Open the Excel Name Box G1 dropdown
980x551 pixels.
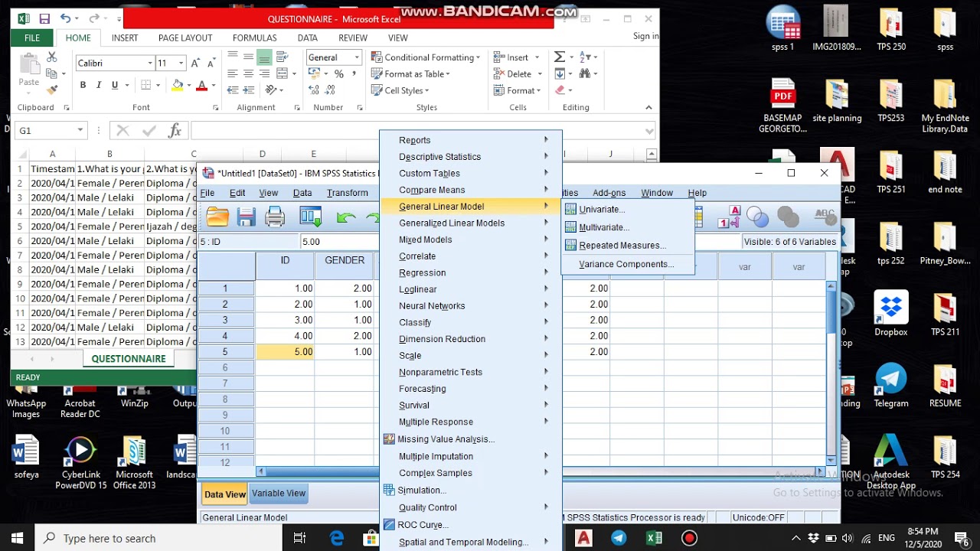(80, 131)
